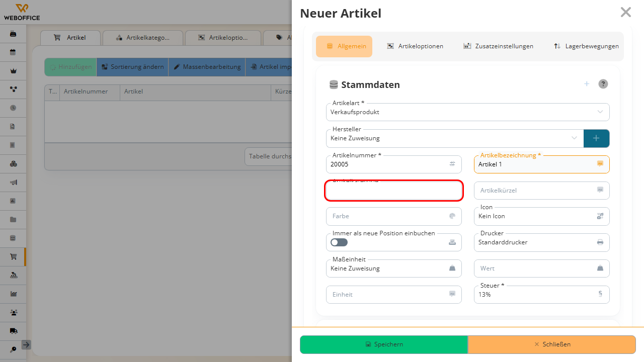644x362 pixels.
Task: Switch to Artikeloptionen tab in the dialog
Action: coord(415,46)
